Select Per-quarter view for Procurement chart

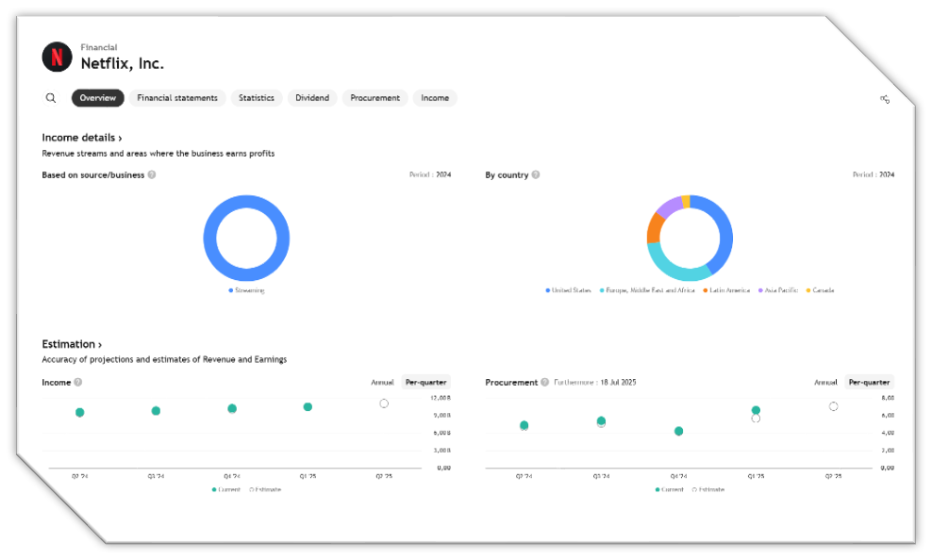click(x=869, y=383)
